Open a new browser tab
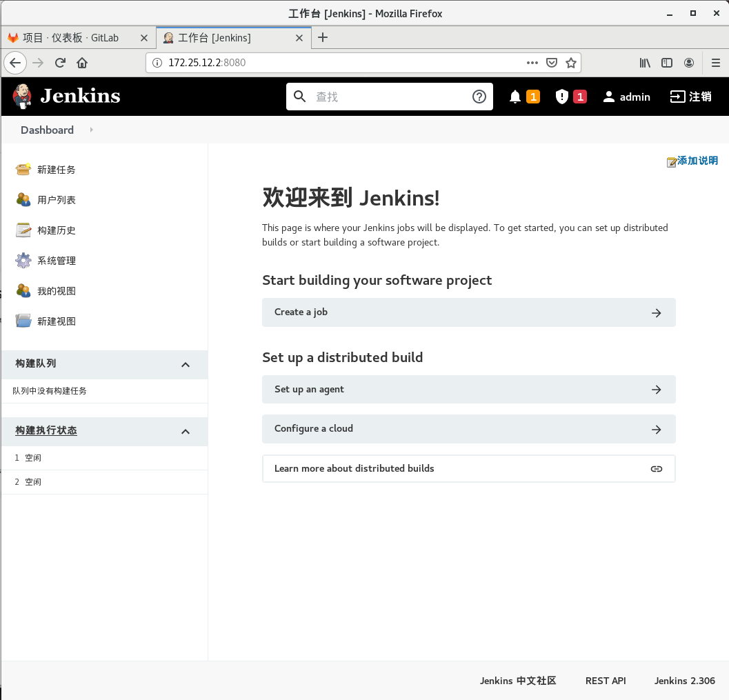This screenshot has height=700, width=729. (x=323, y=37)
